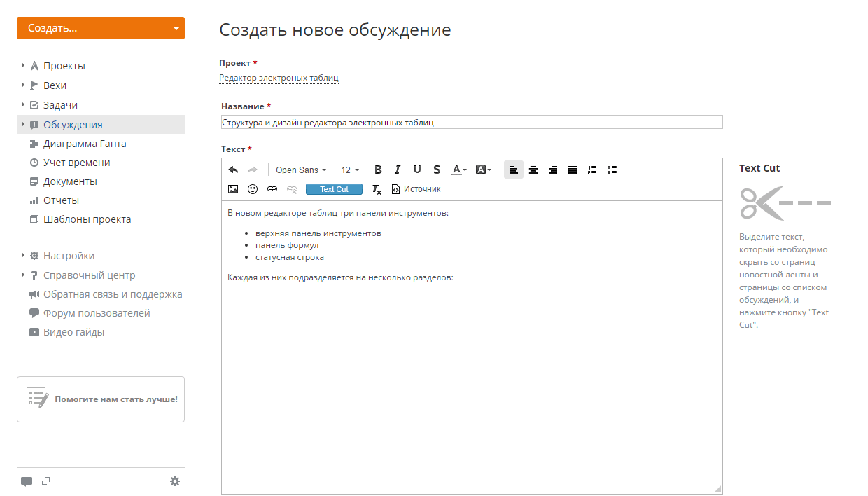Open Форум пользователей link

(97, 313)
